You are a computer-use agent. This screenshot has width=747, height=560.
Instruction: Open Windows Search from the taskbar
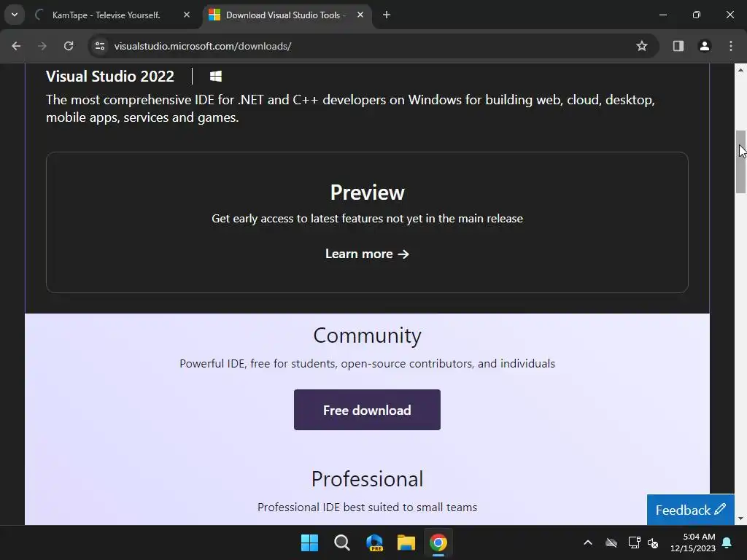click(x=341, y=542)
